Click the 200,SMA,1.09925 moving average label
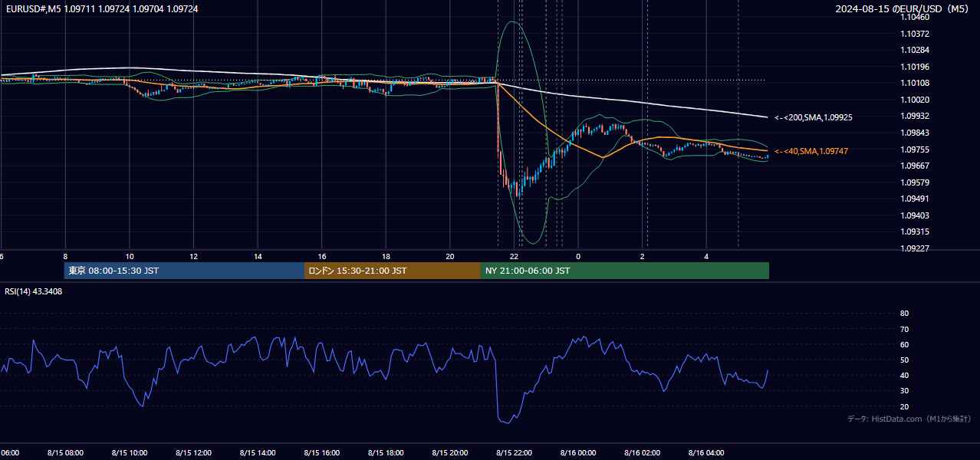Screen dimensions: 980x460 [x=813, y=117]
